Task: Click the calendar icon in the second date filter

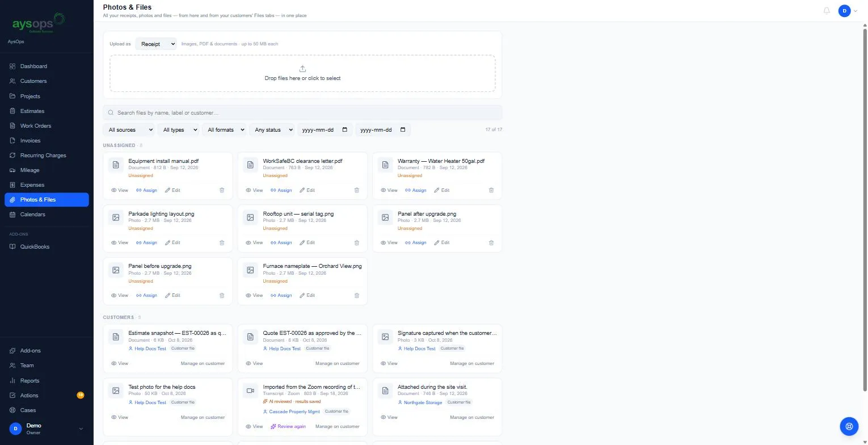Action: point(403,129)
